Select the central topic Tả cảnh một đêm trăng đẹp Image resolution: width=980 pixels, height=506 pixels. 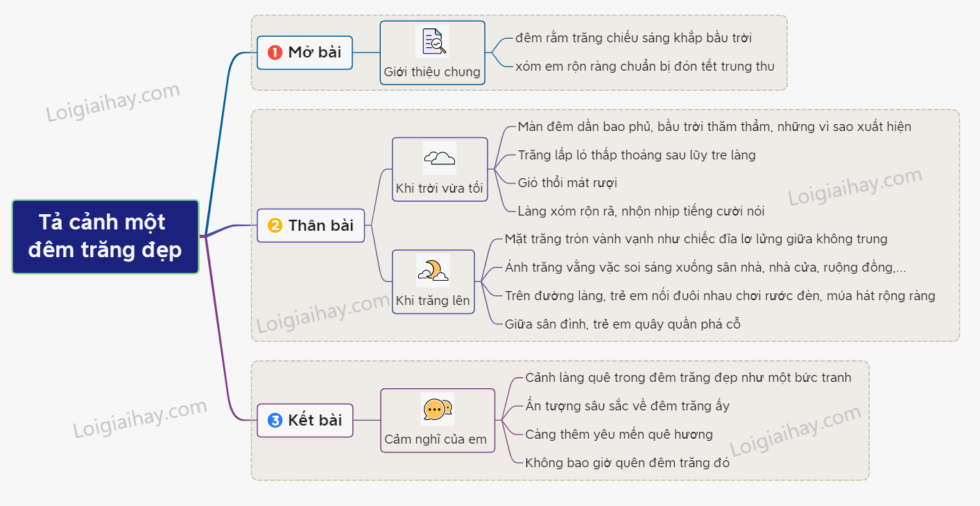(x=105, y=236)
